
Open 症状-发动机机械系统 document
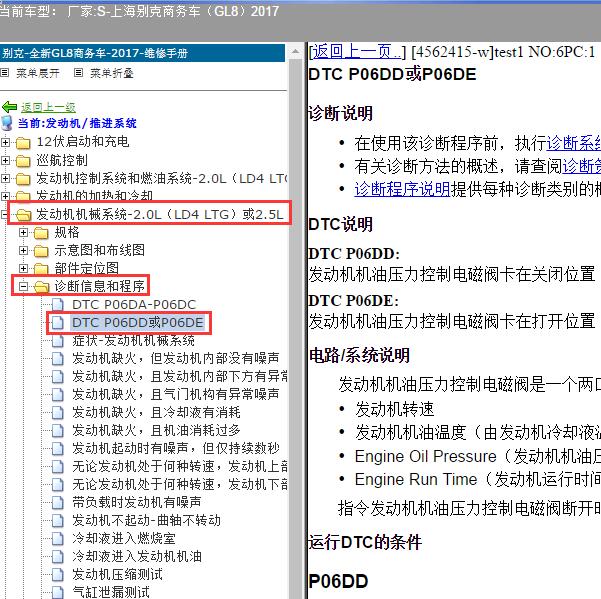(x=133, y=341)
